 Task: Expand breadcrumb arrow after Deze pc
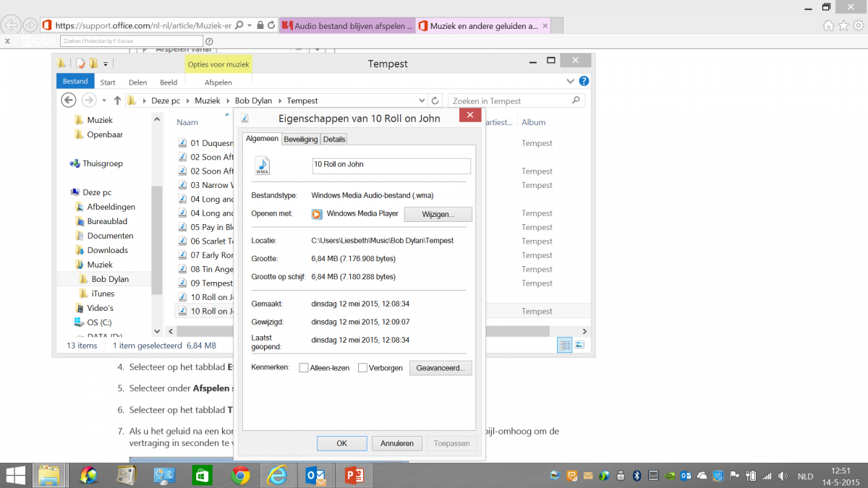coord(188,100)
